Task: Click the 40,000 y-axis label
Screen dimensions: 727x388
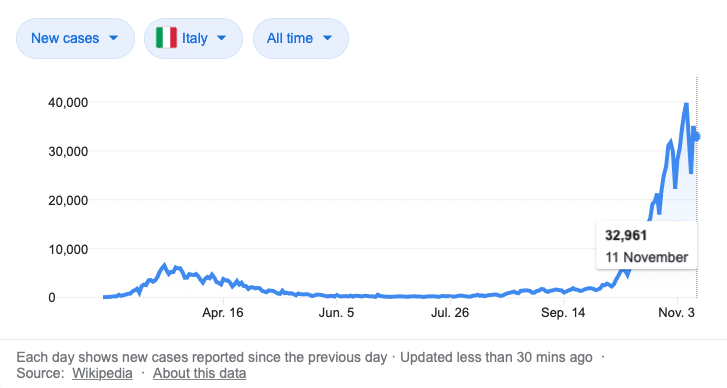Action: coord(68,102)
